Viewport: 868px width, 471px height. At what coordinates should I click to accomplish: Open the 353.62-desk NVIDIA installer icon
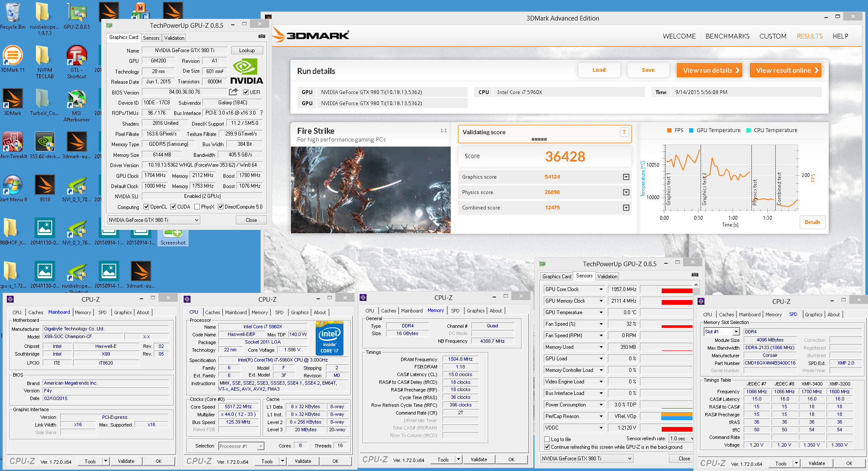coord(44,145)
